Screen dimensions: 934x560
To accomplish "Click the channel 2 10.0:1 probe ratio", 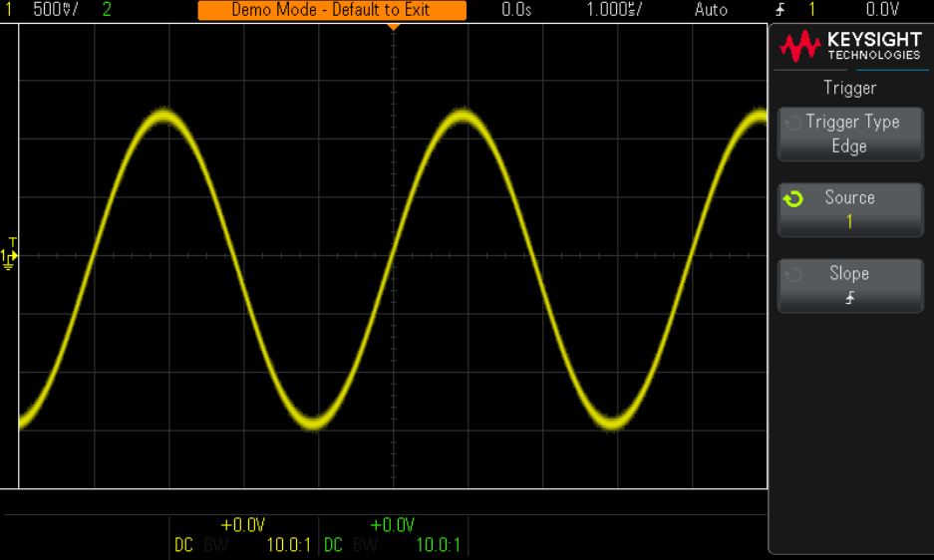I will (438, 545).
